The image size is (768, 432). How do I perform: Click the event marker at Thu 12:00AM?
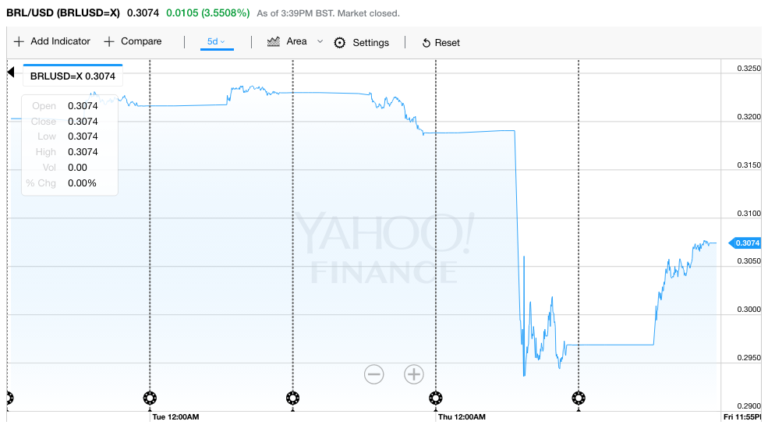(436, 398)
